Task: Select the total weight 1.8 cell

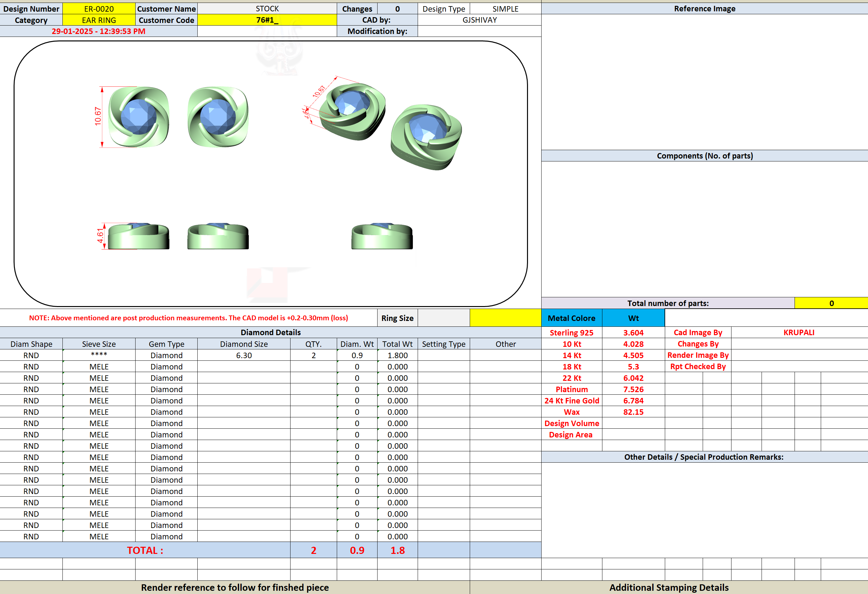Action: (397, 550)
